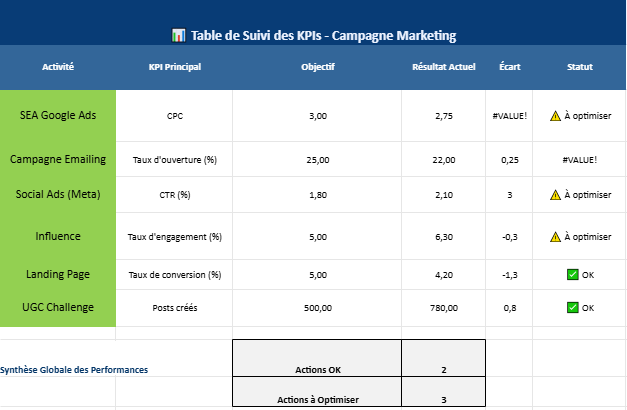Select the Actions à Optimiser count cell
The image size is (627, 410).
click(444, 392)
